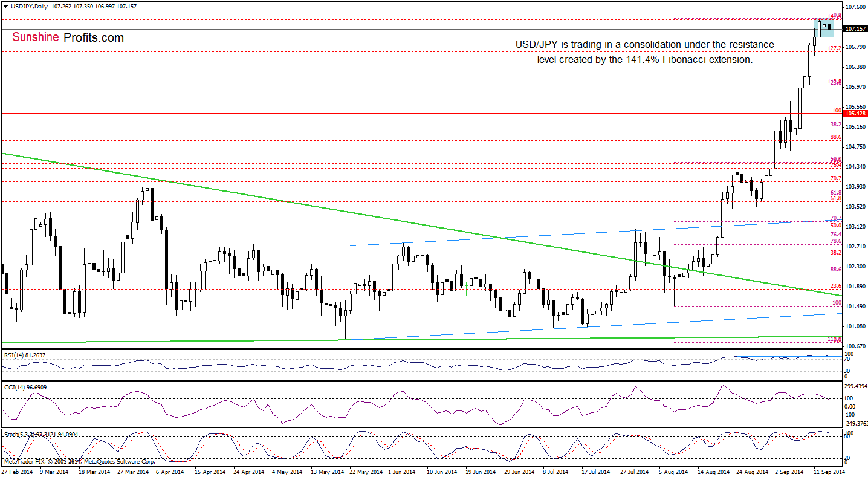Click the 103.930 price axis label

click(x=855, y=186)
